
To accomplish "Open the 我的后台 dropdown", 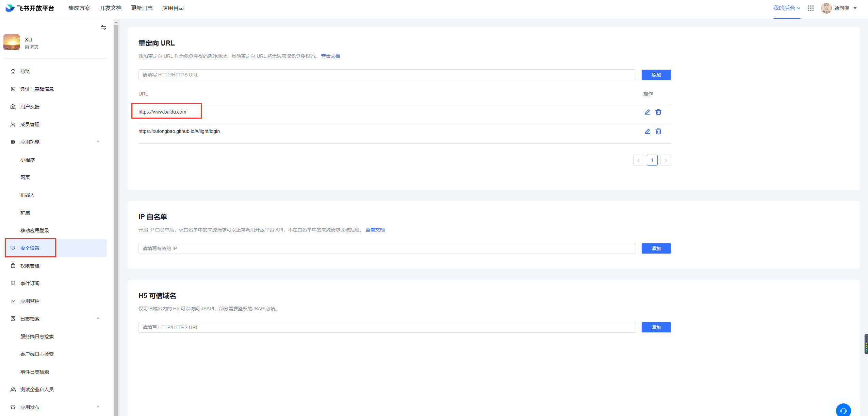I will 786,8.
